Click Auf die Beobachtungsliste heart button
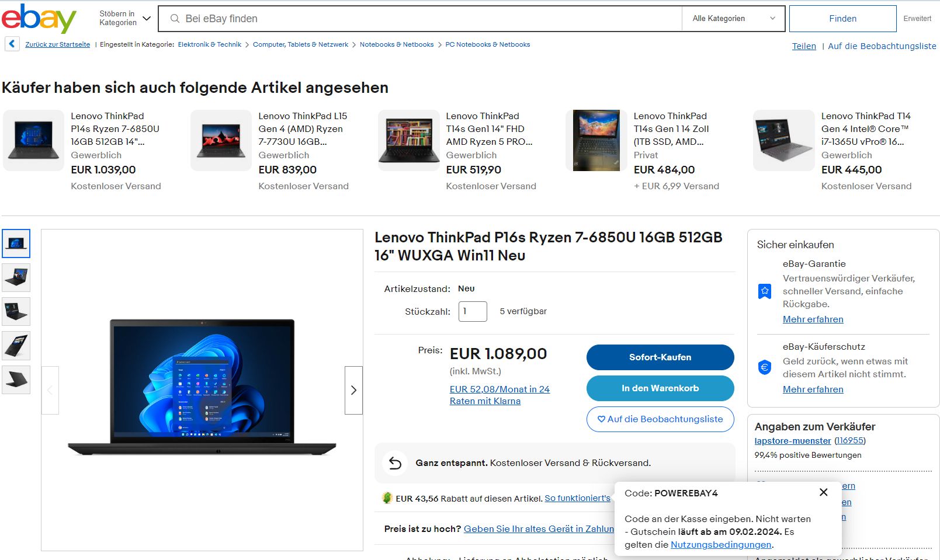The width and height of the screenshot is (940, 560). tap(660, 419)
